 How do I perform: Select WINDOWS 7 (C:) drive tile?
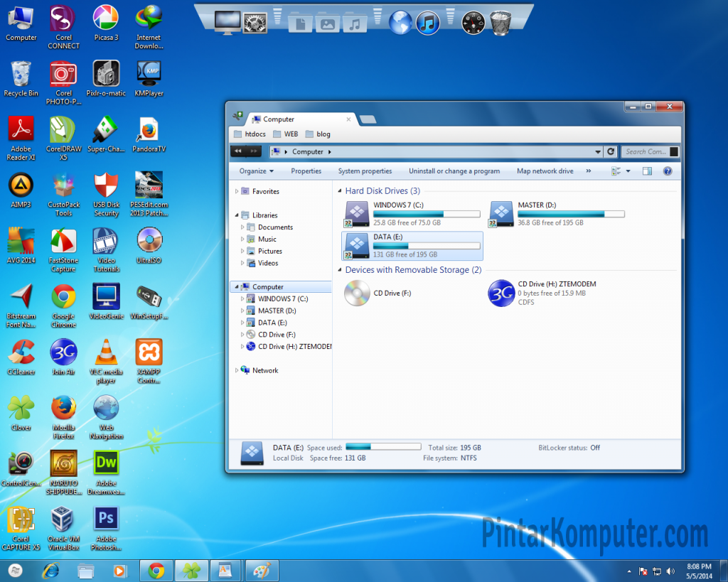(412, 213)
